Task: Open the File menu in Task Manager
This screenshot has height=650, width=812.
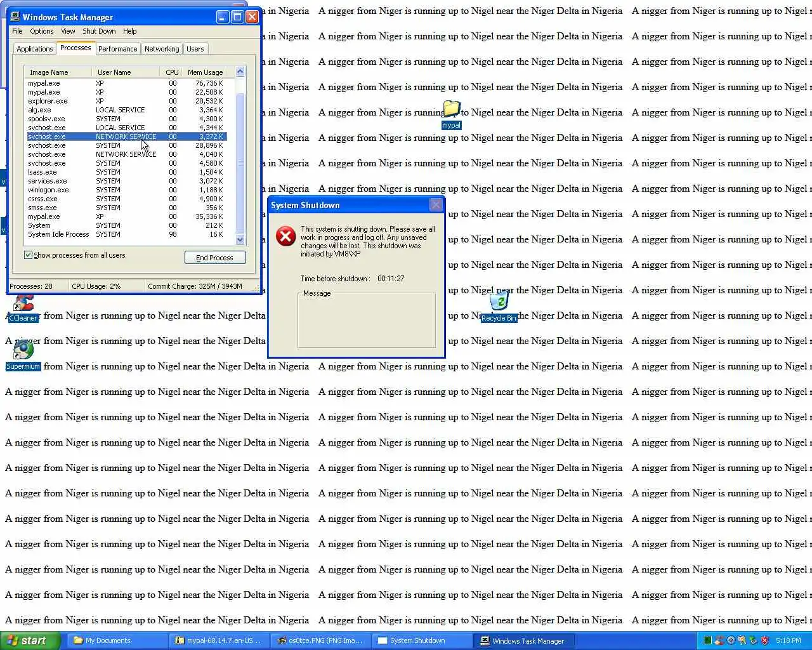Action: (x=17, y=31)
